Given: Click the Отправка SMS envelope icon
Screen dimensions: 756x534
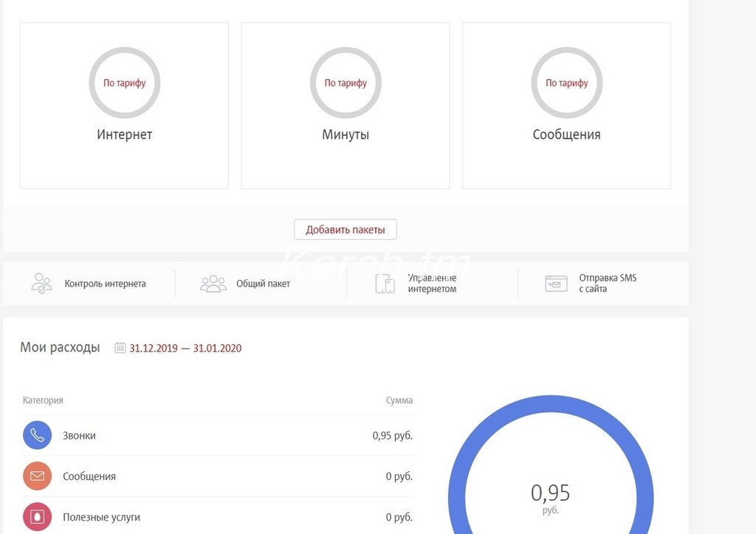Looking at the screenshot, I should point(556,284).
